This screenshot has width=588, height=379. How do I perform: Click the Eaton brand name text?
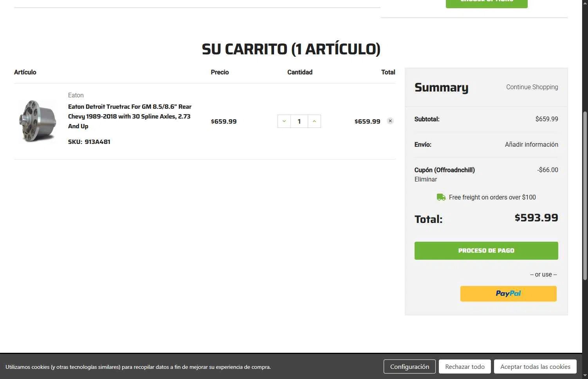(76, 95)
